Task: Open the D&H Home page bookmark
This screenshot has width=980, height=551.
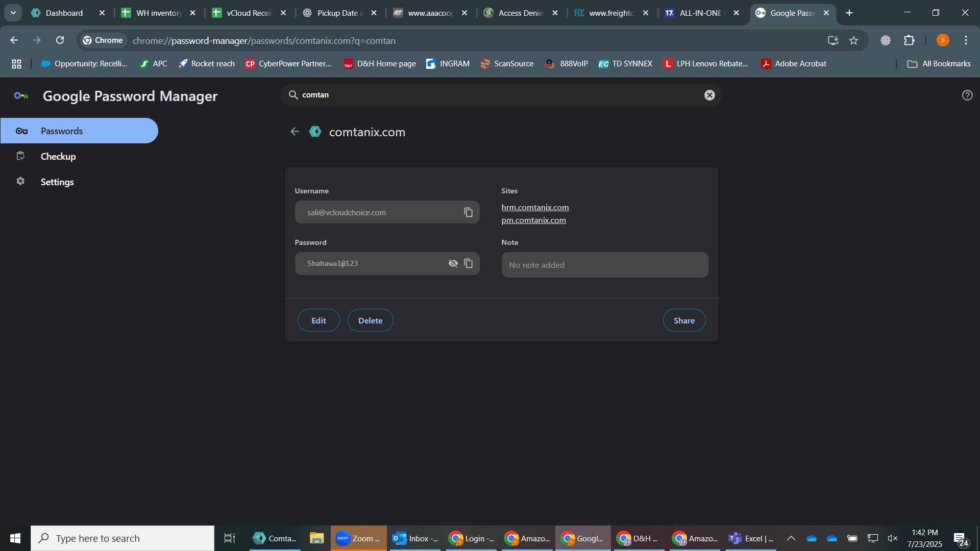Action: pos(380,64)
